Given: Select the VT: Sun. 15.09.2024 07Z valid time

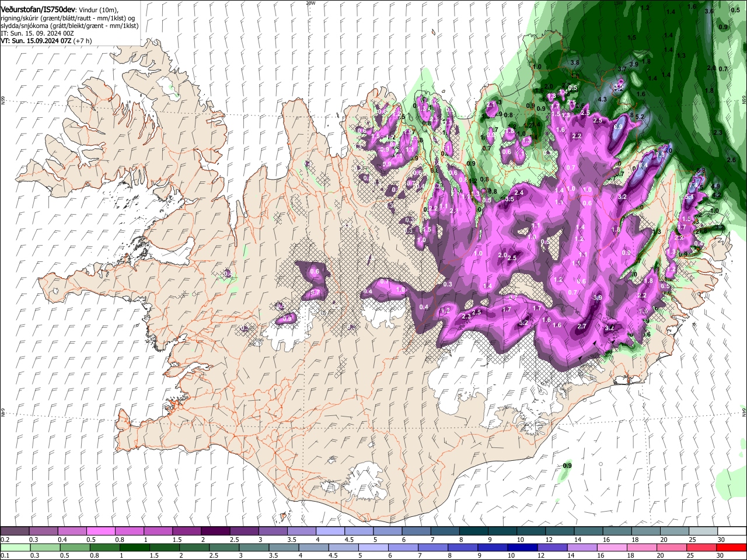Looking at the screenshot, I should [x=36, y=41].
